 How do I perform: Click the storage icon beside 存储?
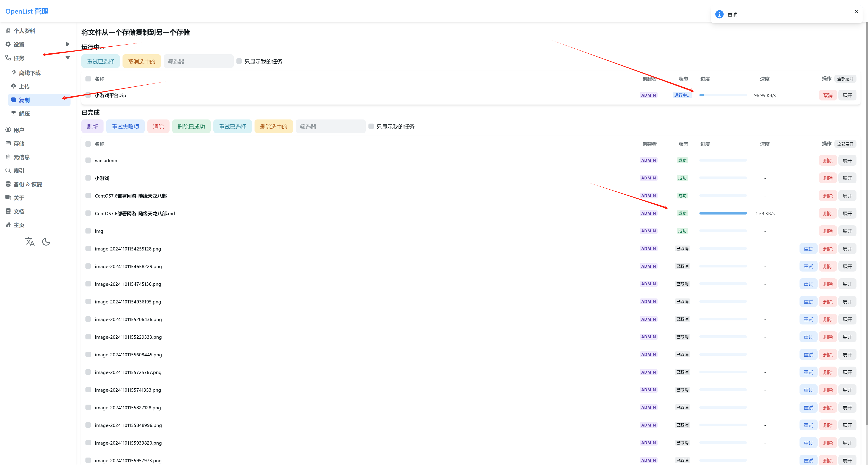(x=8, y=143)
